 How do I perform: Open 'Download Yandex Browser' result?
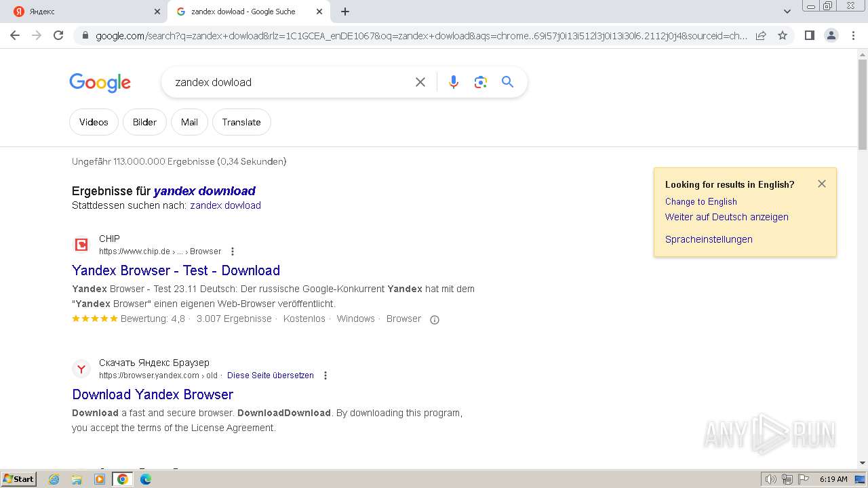(x=153, y=394)
